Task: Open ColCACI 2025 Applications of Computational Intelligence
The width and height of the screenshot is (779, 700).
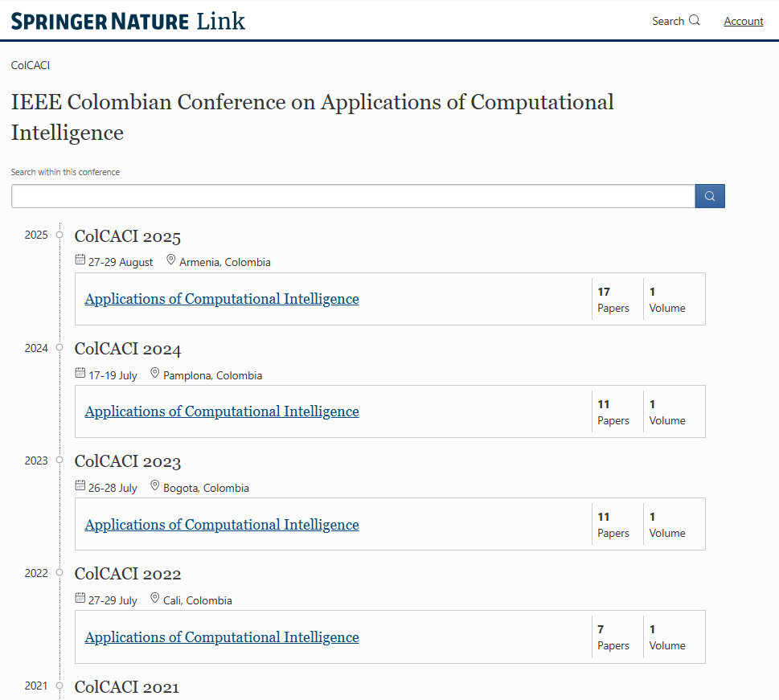Action: [x=222, y=299]
